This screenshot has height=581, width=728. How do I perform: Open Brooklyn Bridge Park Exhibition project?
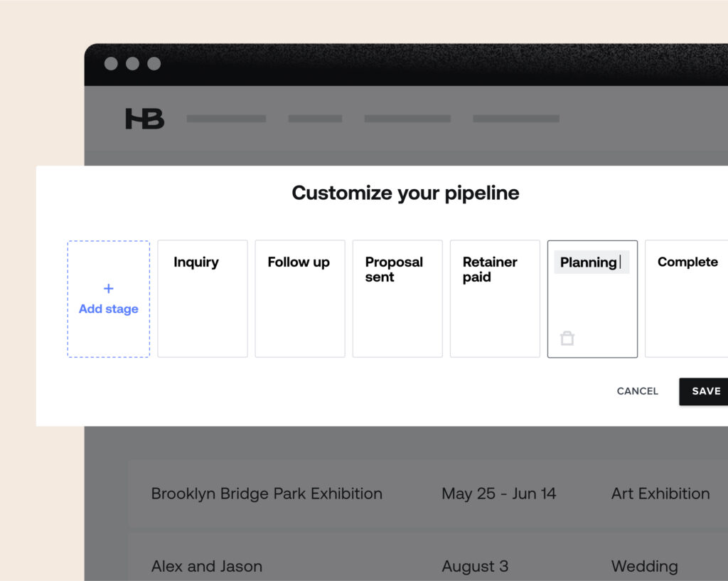[267, 494]
